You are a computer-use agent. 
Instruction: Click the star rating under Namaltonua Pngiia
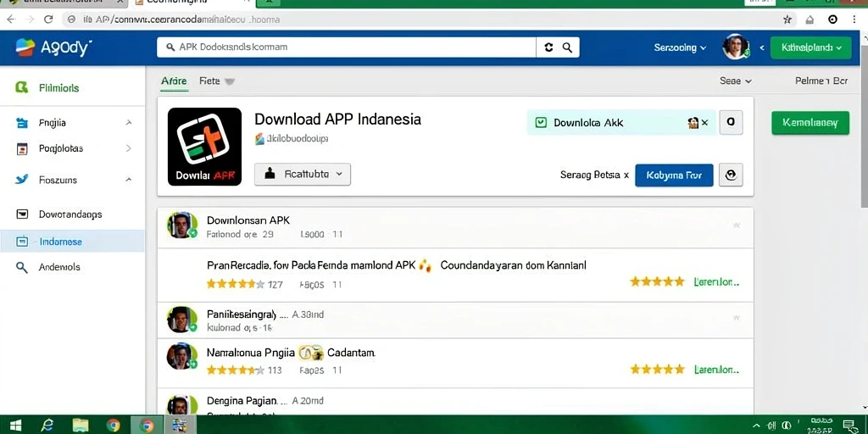(236, 370)
